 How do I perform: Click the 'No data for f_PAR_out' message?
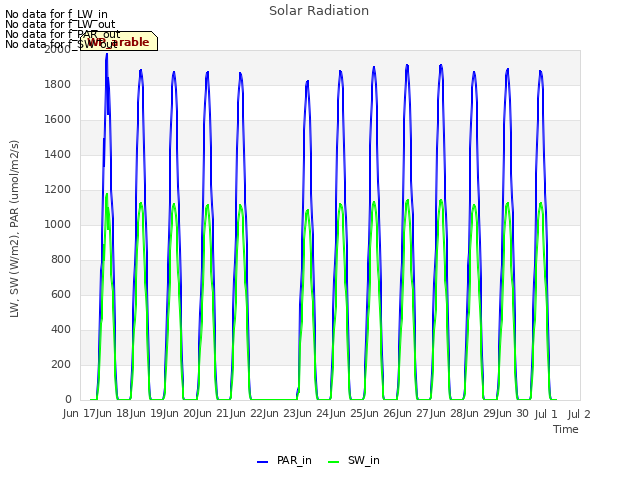(62, 34)
